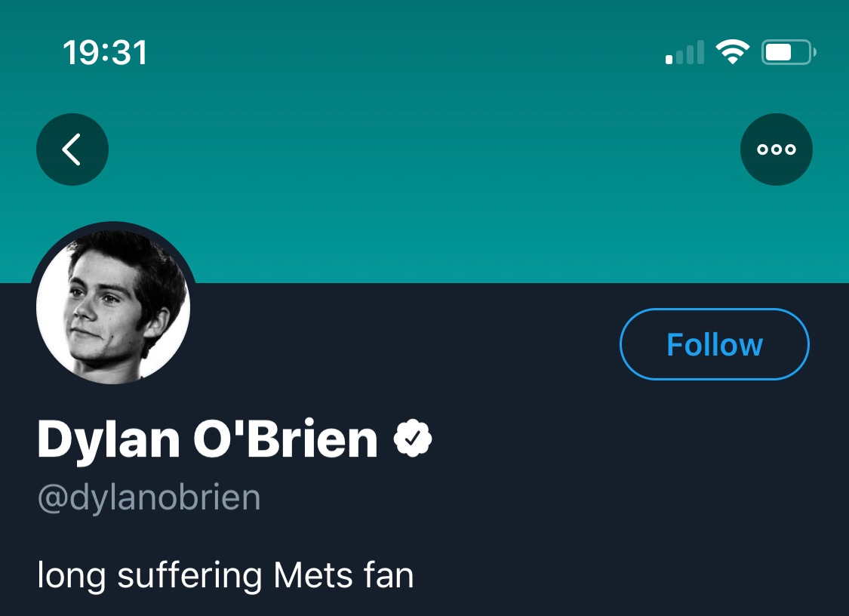
Task: Tap the battery indicator icon
Action: click(x=789, y=53)
